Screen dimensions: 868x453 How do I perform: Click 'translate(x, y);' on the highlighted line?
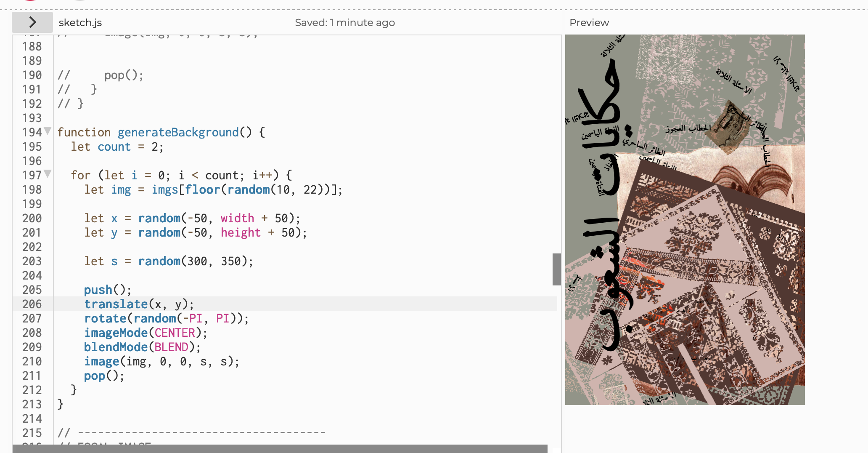[x=139, y=304]
